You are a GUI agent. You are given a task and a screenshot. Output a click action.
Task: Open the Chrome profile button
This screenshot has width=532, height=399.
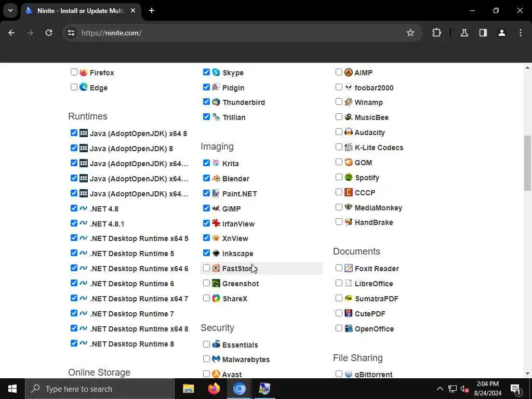tap(502, 33)
